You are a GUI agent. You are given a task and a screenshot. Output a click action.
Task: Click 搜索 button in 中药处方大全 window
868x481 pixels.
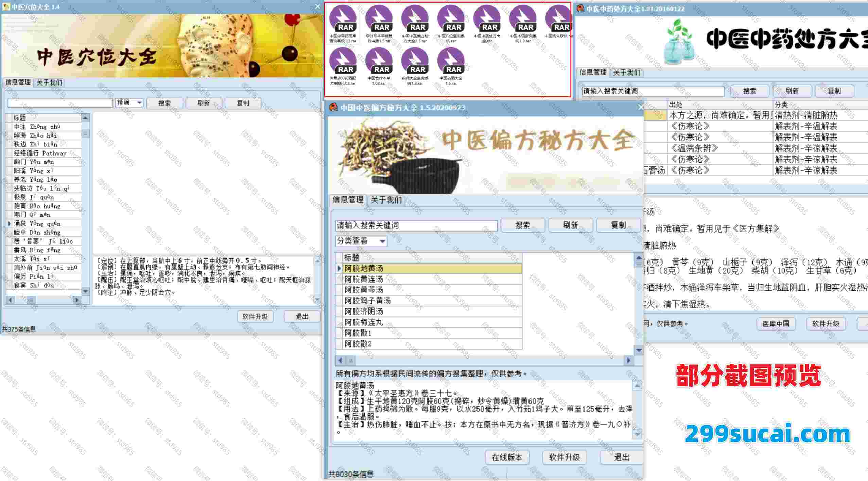(x=750, y=91)
